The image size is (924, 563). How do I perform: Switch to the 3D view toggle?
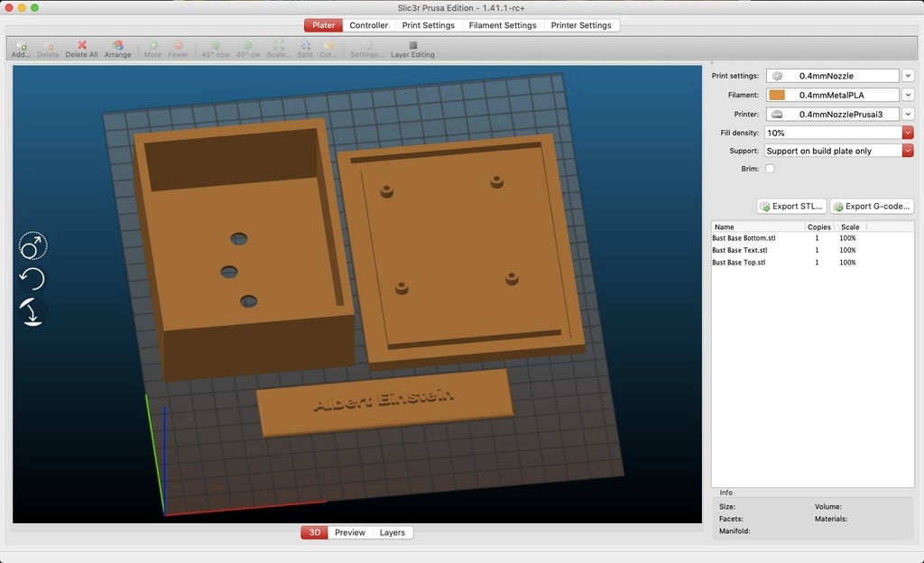[314, 532]
